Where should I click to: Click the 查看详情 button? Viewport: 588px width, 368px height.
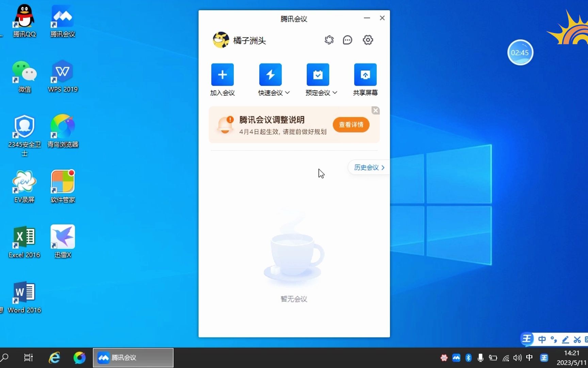point(351,125)
